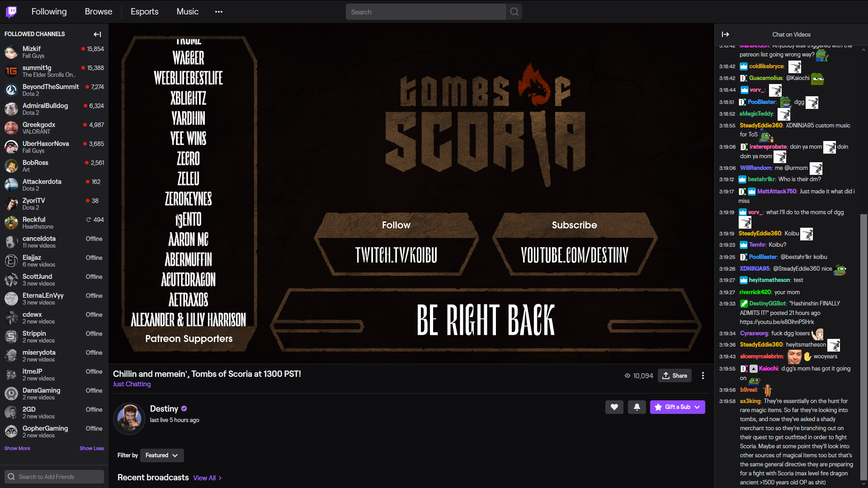Open miserydota channel avatar

click(11, 356)
